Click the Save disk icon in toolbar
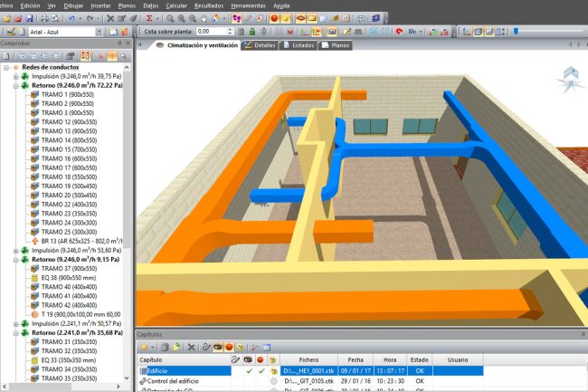 (x=30, y=18)
